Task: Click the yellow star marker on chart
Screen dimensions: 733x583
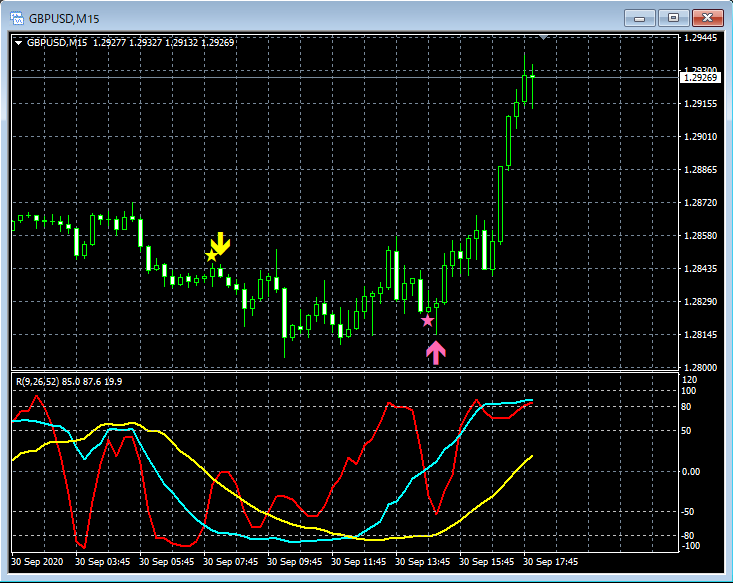Action: (211, 255)
